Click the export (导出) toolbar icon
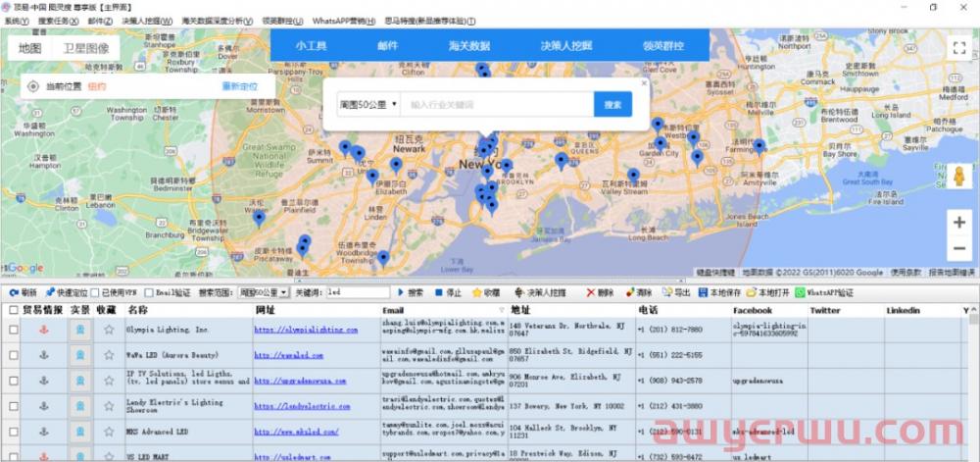The height and width of the screenshot is (462, 980). click(666, 292)
